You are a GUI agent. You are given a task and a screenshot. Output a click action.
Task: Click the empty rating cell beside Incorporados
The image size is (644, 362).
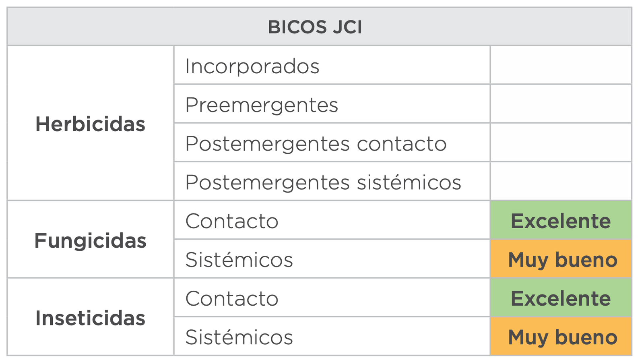click(x=561, y=65)
